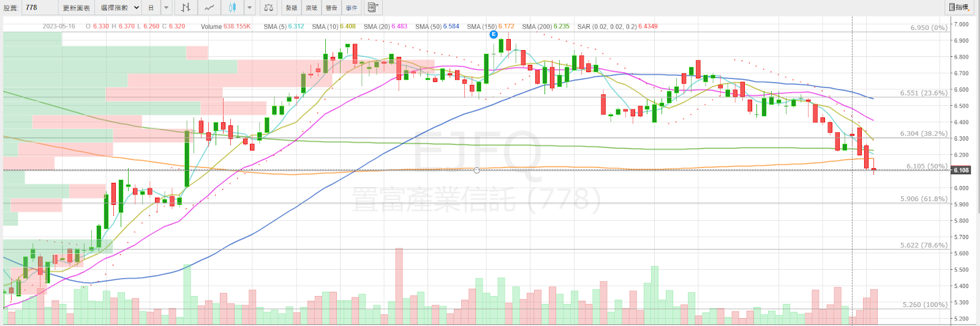
Task: Click the 2023-05-16 date label
Action: click(59, 26)
